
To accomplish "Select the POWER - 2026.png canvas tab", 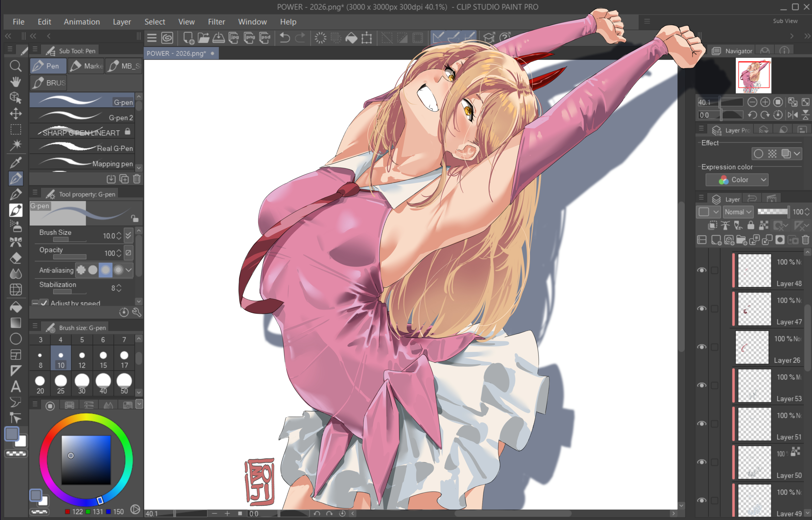I will tap(181, 53).
